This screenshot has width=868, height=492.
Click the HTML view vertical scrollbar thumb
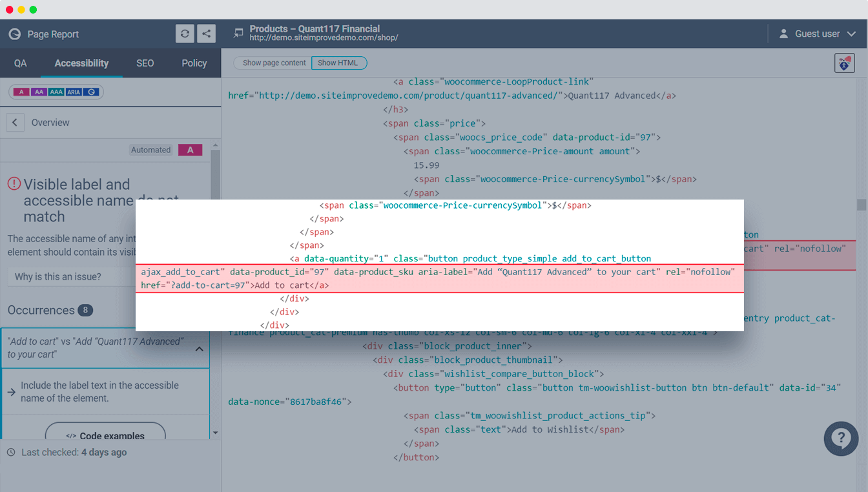(862, 205)
